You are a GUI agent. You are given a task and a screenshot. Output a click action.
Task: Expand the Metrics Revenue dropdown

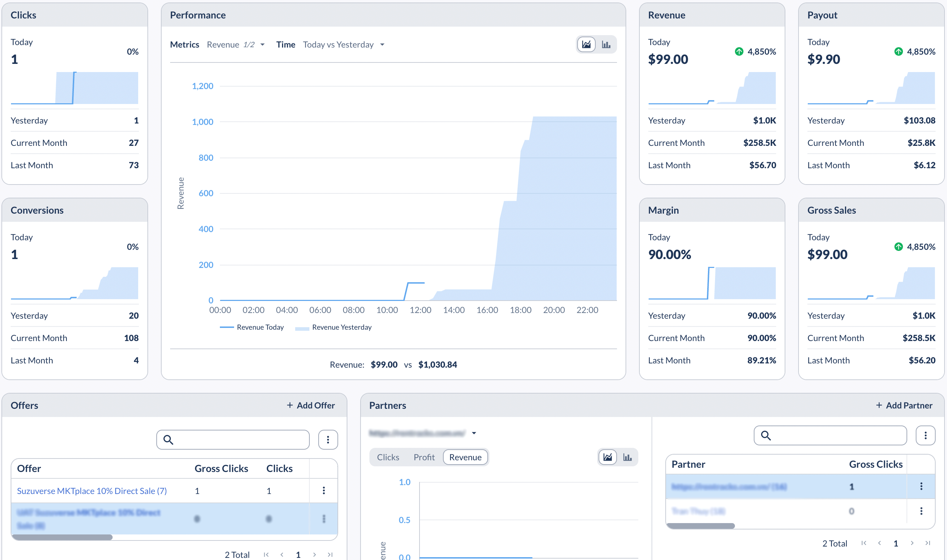(x=236, y=44)
